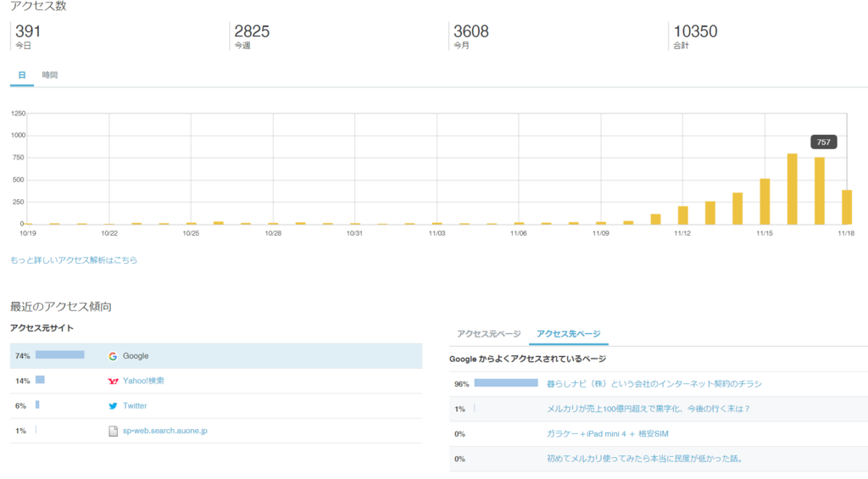Click the 11/09 date label on the chart axis
Image resolution: width=868 pixels, height=479 pixels.
(601, 233)
